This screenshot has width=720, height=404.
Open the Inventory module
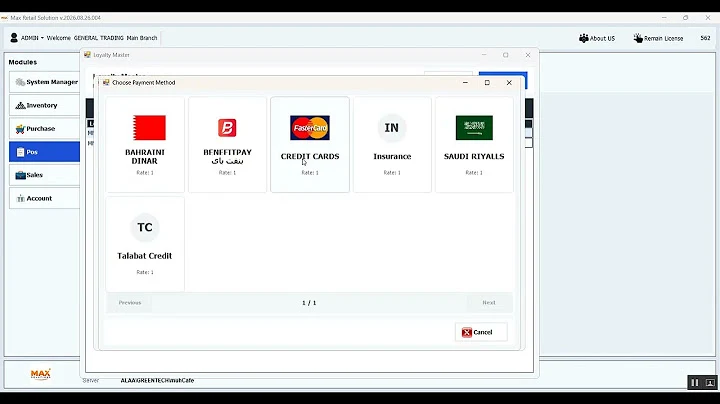tap(45, 106)
